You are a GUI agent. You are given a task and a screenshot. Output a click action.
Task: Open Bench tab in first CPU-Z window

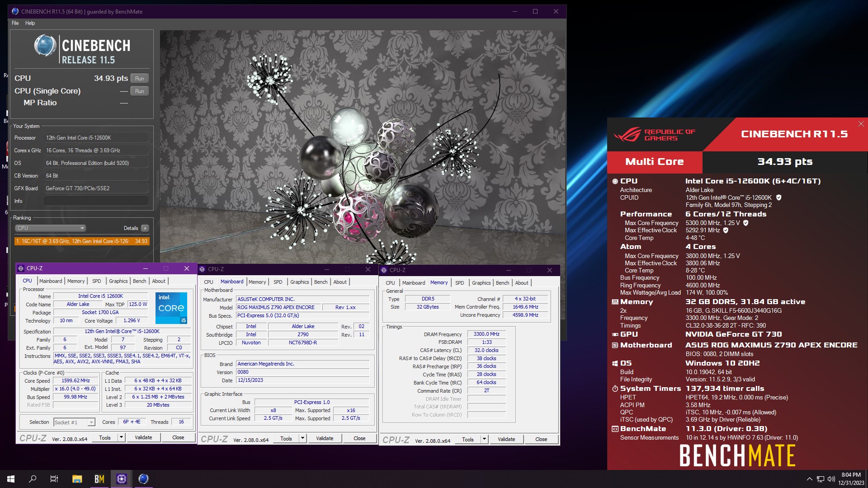coord(139,281)
